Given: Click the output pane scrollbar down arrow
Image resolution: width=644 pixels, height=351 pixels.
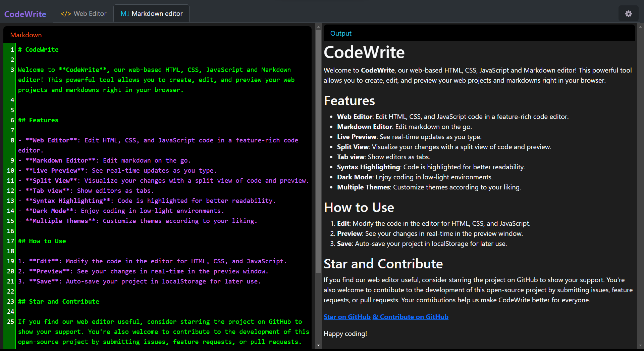Looking at the screenshot, I should pyautogui.click(x=640, y=345).
